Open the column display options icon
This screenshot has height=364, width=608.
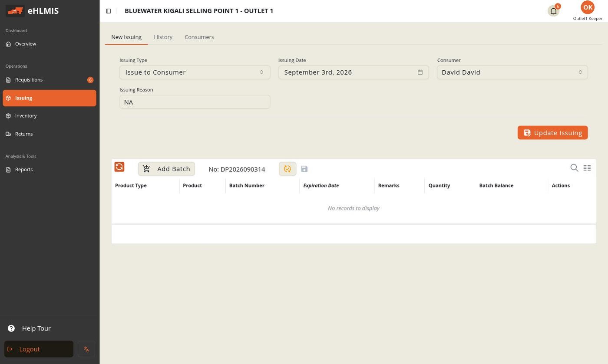point(587,168)
